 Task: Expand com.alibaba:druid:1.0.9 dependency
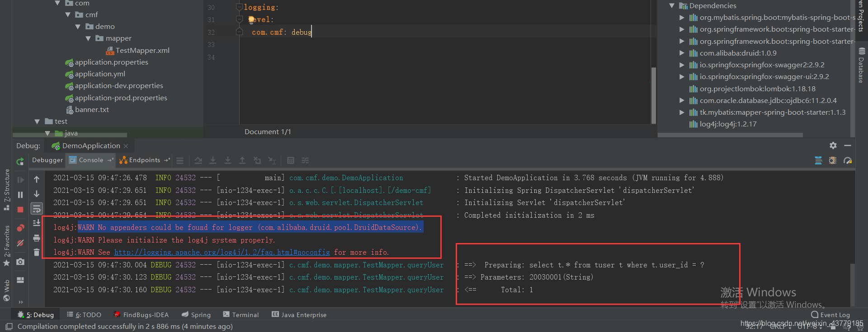tap(682, 53)
